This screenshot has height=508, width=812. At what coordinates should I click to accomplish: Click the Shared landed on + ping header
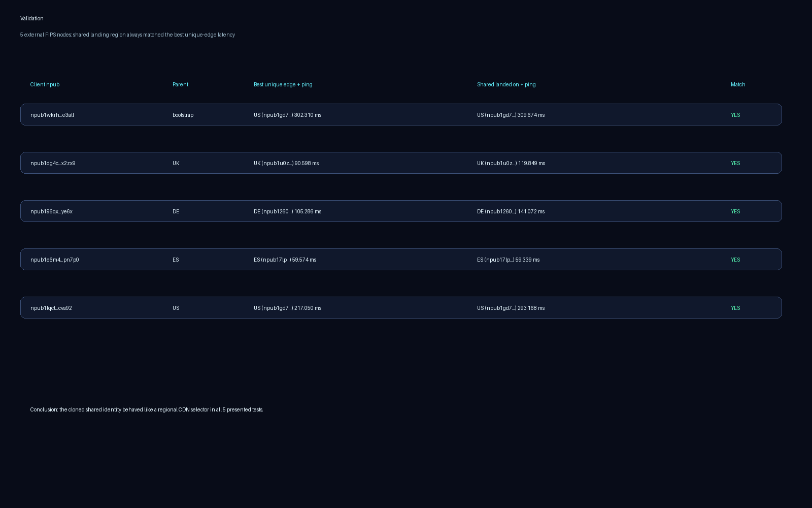pyautogui.click(x=506, y=84)
